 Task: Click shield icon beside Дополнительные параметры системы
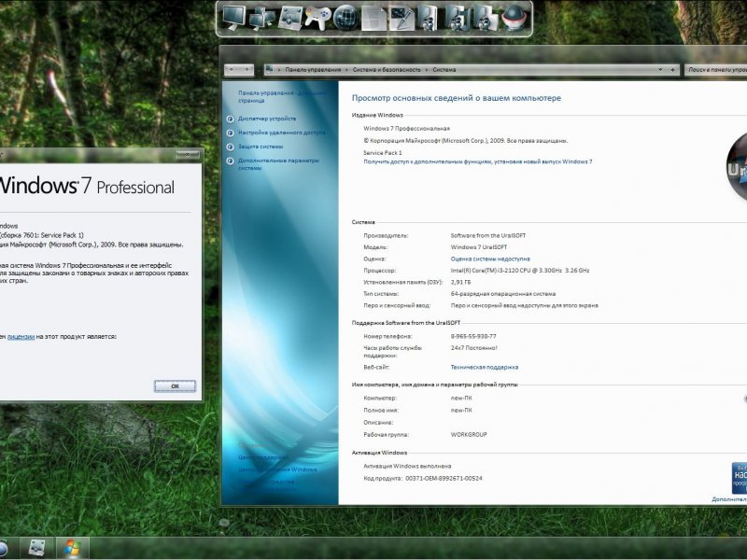pyautogui.click(x=230, y=161)
